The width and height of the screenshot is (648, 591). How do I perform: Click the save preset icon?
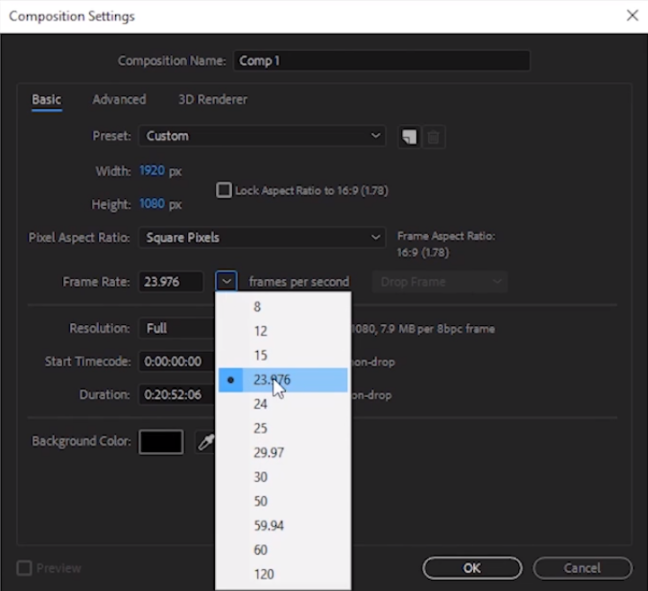pos(409,137)
